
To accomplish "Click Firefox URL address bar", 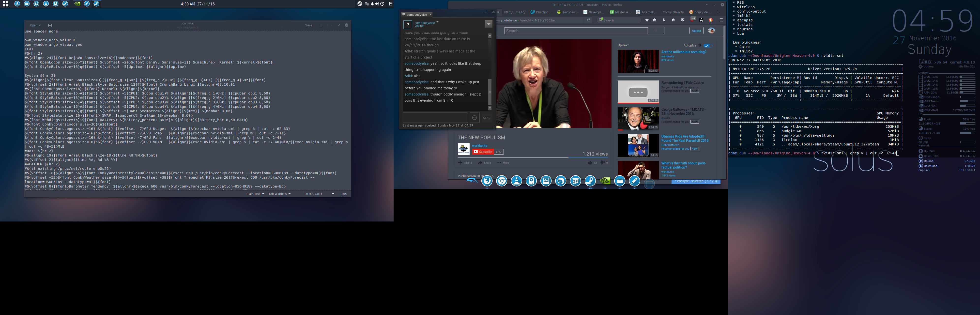I will coord(540,20).
